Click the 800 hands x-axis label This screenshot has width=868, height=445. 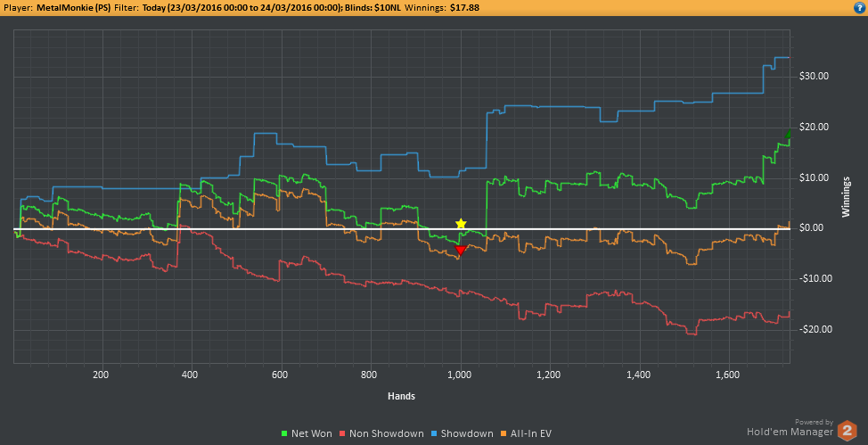pos(371,375)
